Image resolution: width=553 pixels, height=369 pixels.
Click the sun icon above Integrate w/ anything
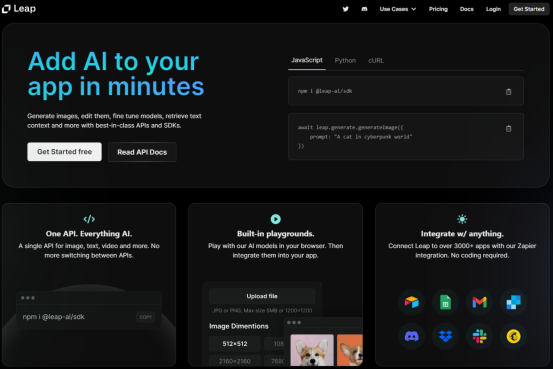(x=462, y=219)
